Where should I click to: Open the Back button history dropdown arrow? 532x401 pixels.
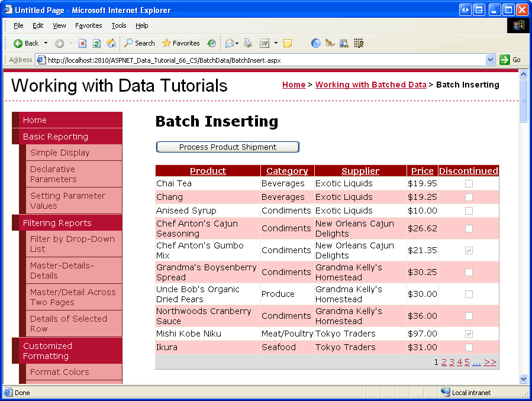[x=46, y=43]
